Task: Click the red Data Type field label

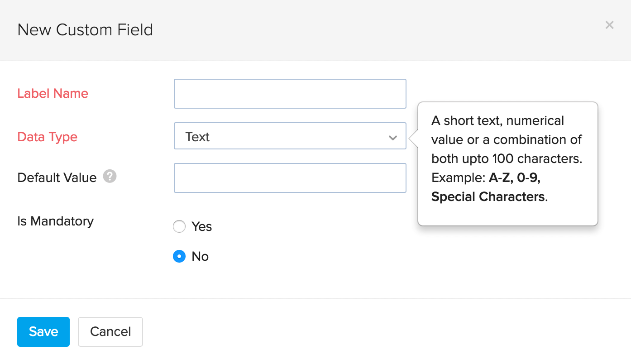Action: coord(47,137)
